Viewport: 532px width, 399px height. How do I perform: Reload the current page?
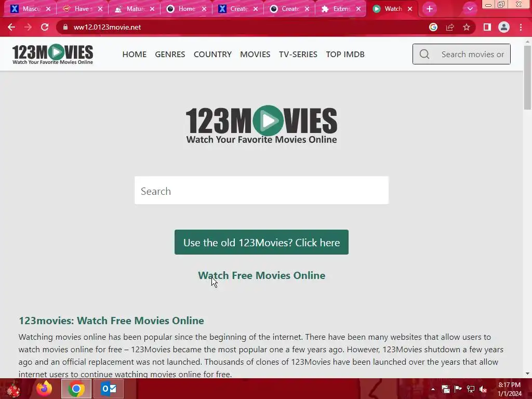coord(45,27)
